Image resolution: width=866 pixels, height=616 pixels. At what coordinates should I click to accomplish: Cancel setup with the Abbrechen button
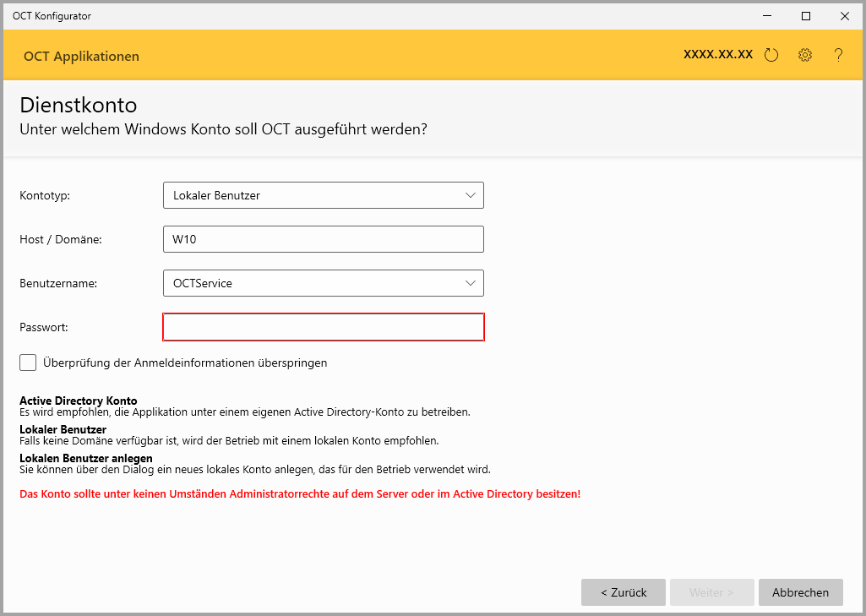(x=800, y=592)
